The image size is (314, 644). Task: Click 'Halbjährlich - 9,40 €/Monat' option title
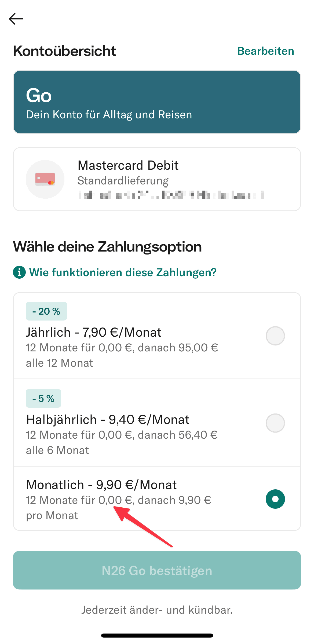[x=108, y=420]
